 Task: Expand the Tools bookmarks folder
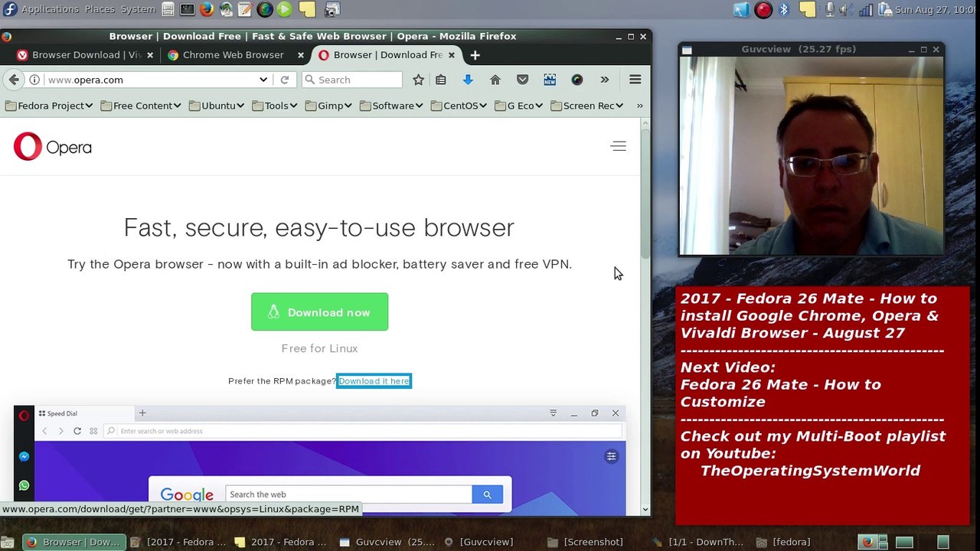(275, 106)
